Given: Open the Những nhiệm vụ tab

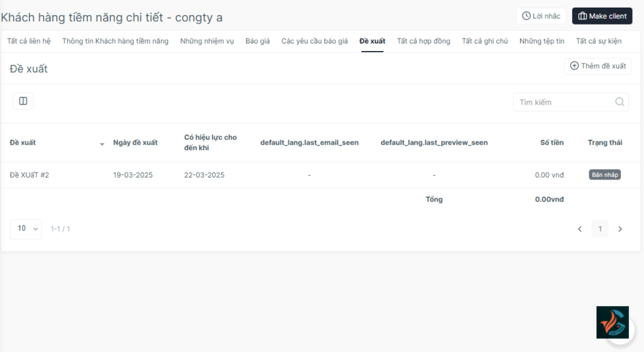Looking at the screenshot, I should tap(207, 41).
